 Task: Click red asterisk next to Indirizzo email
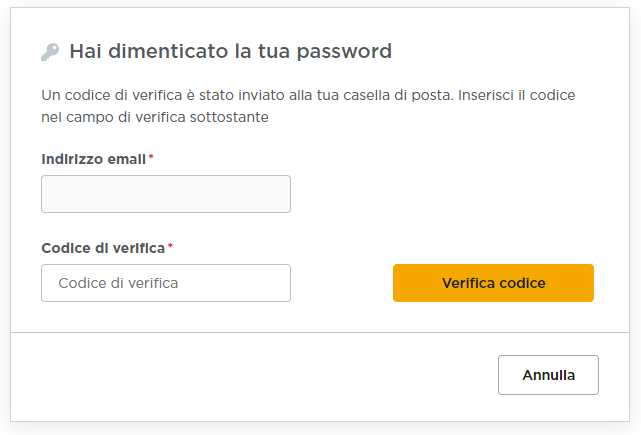(151, 158)
